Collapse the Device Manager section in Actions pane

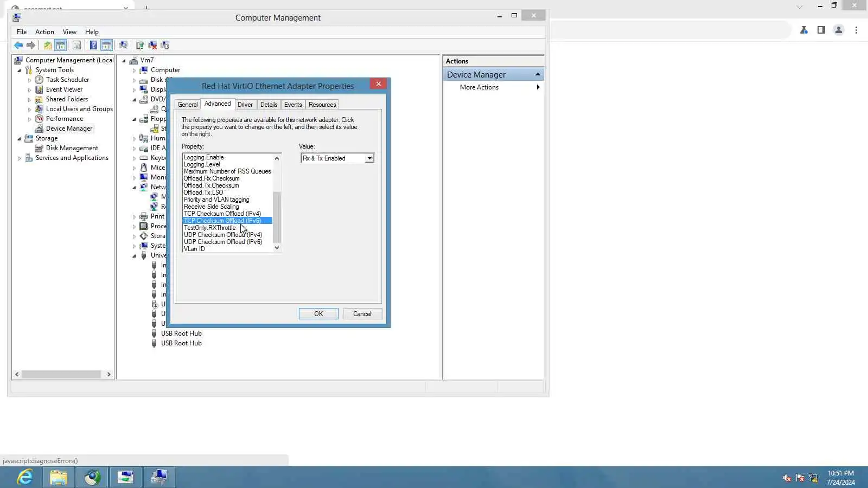point(538,75)
